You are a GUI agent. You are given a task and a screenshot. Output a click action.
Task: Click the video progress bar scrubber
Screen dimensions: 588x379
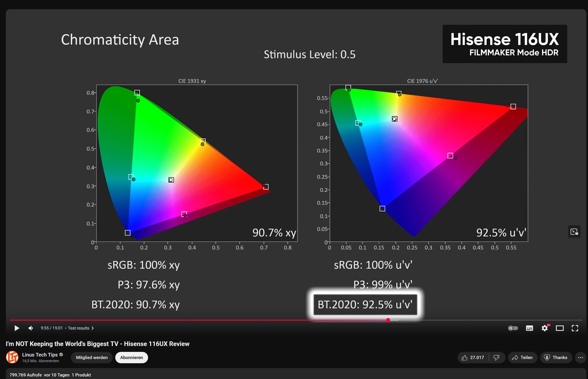coord(388,320)
